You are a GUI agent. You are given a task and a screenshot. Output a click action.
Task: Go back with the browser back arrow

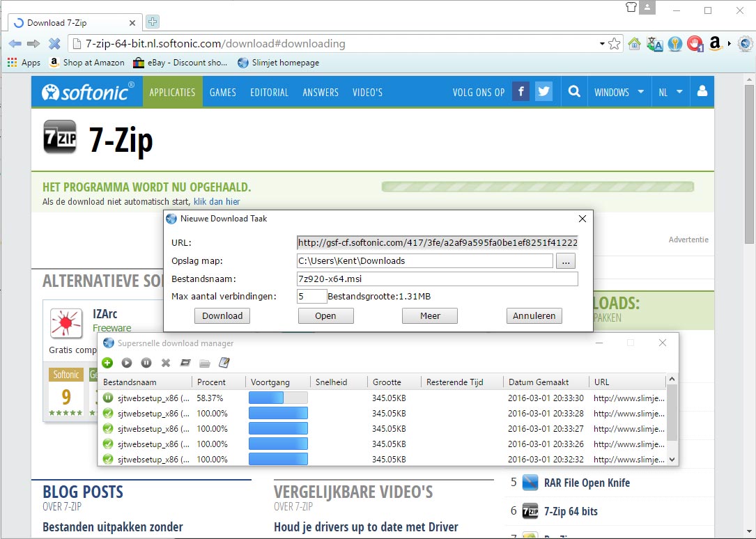[x=15, y=44]
